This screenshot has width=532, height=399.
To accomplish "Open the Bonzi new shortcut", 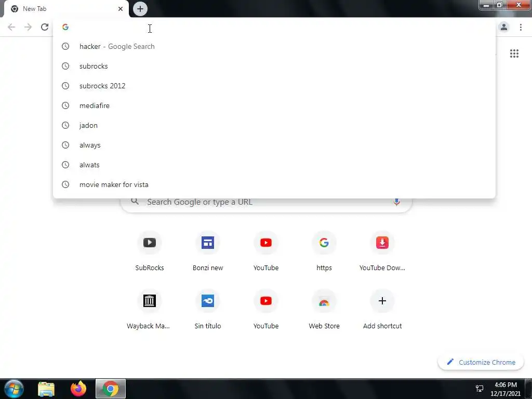I will (208, 251).
